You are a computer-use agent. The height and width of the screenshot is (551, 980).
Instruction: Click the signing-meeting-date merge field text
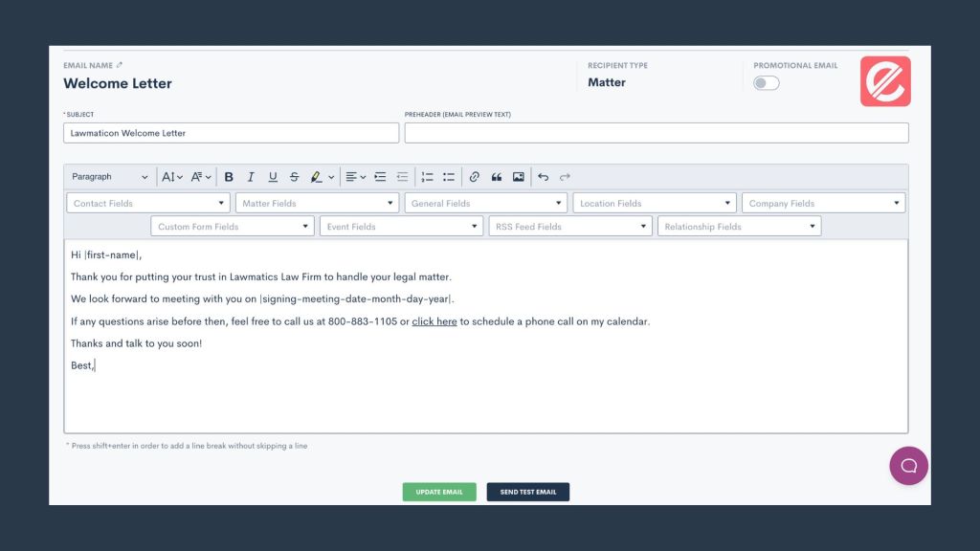pos(356,299)
